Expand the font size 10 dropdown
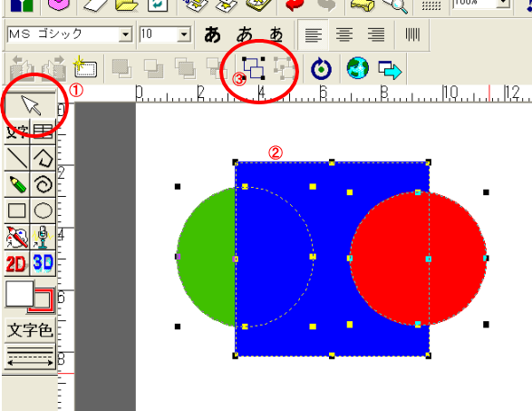Image resolution: width=532 pixels, height=411 pixels. [x=184, y=34]
